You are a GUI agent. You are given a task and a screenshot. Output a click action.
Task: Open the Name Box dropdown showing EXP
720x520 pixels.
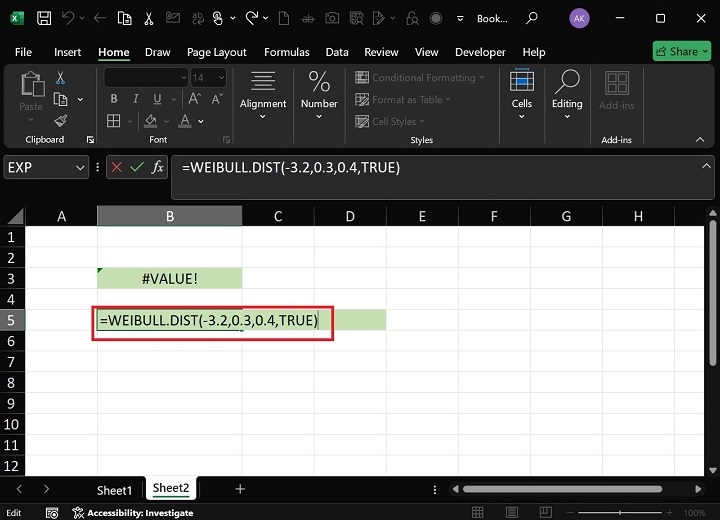pos(80,168)
